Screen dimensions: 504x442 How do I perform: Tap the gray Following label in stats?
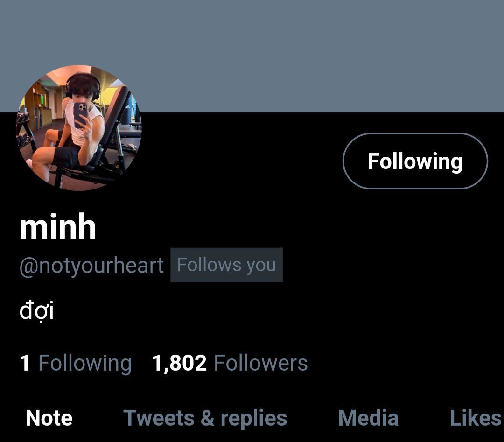click(x=85, y=364)
